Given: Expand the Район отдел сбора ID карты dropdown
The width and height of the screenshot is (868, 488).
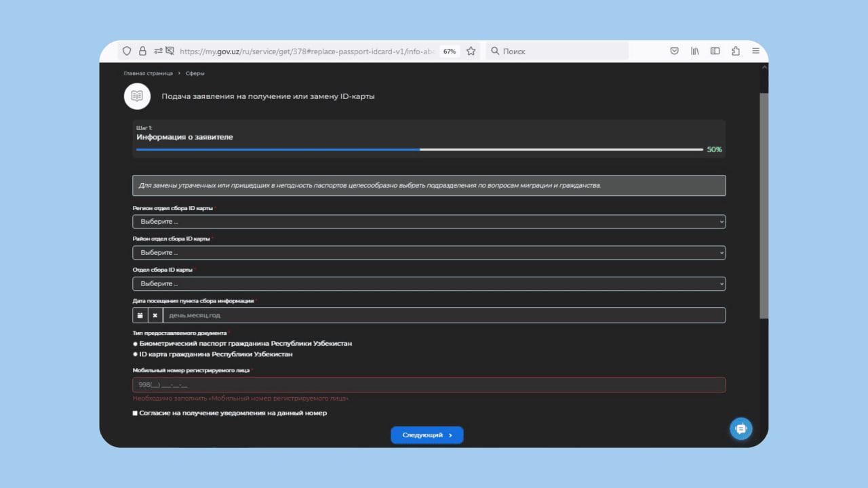Looking at the screenshot, I should (429, 253).
